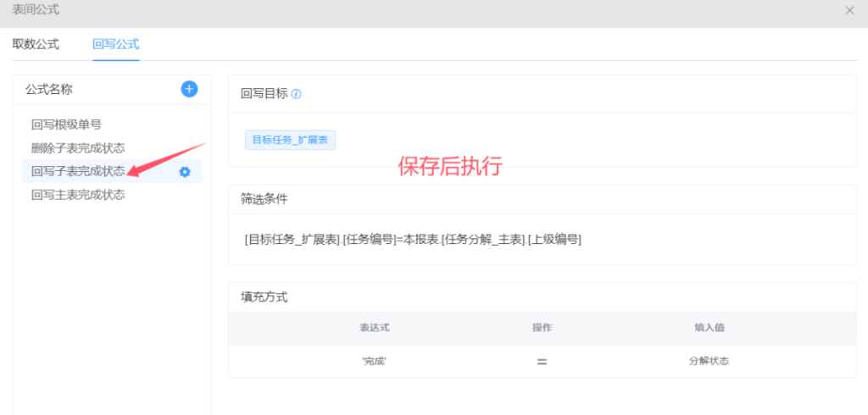Image resolution: width=868 pixels, height=415 pixels.
Task: Select formula 回写主表完成状态
Action: 78,195
